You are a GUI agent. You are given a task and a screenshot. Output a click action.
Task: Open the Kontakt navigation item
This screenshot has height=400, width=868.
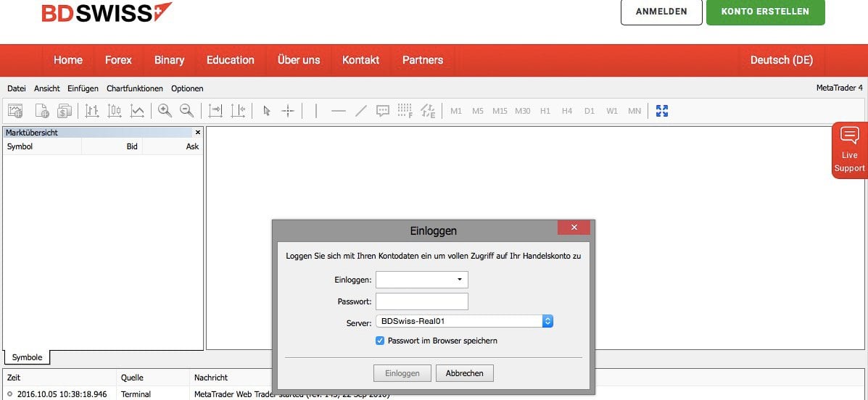click(x=361, y=59)
